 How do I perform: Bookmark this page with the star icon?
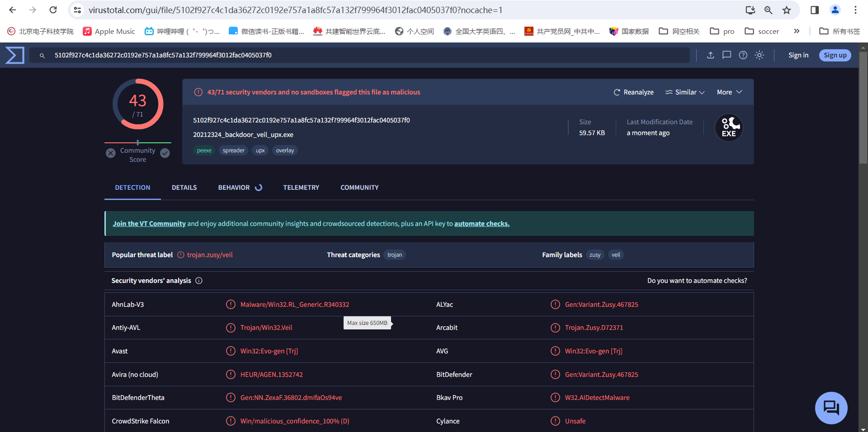tap(787, 10)
